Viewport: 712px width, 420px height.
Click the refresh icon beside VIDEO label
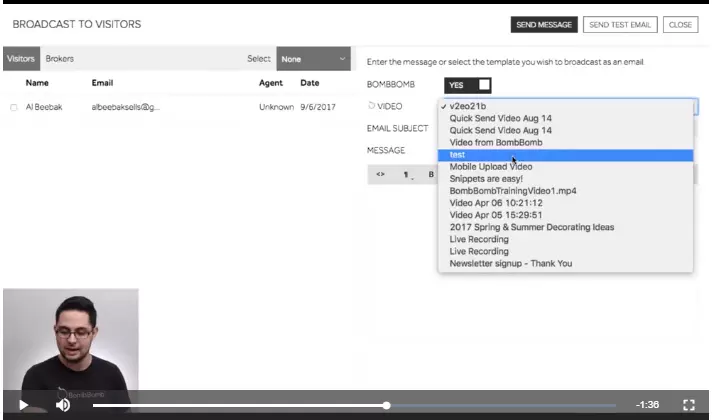pyautogui.click(x=371, y=106)
